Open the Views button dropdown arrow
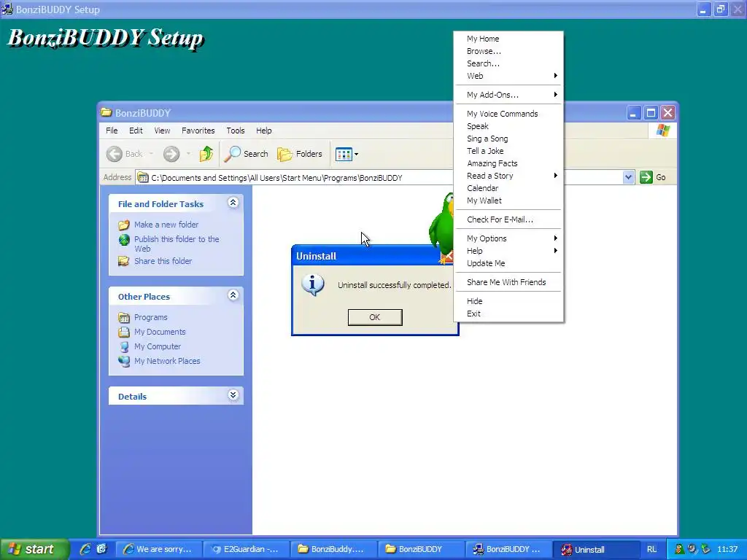The image size is (747, 560). tap(356, 155)
